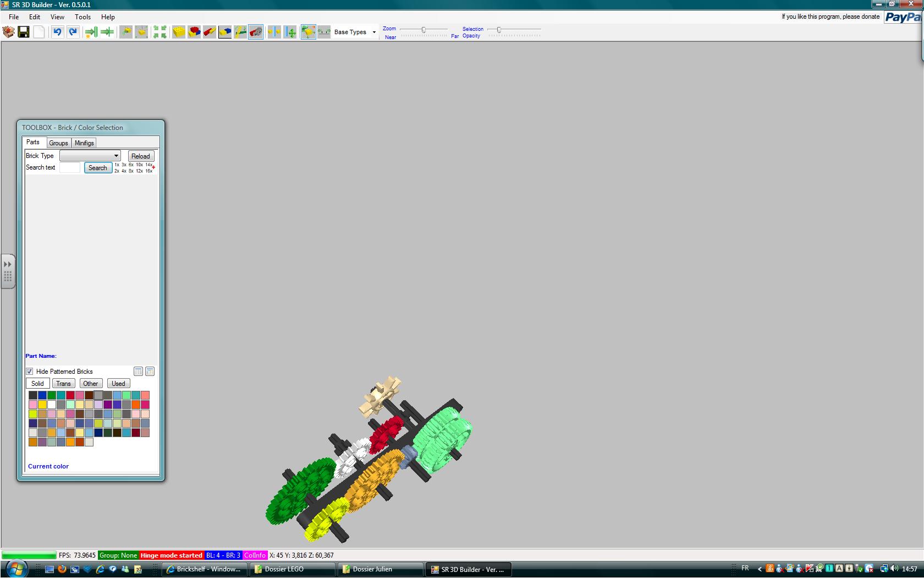Screen dimensions: 924x578
Task: Click the 16x size filter
Action: coord(148,171)
